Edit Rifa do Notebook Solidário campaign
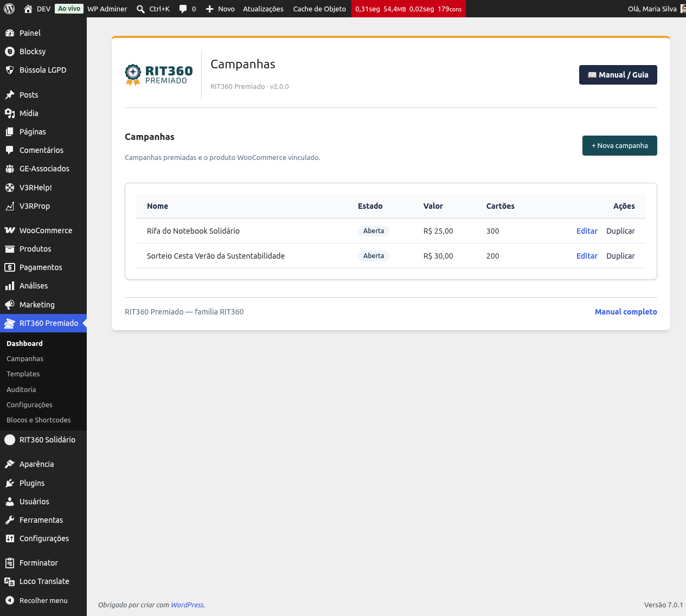The image size is (686, 616). 587,231
